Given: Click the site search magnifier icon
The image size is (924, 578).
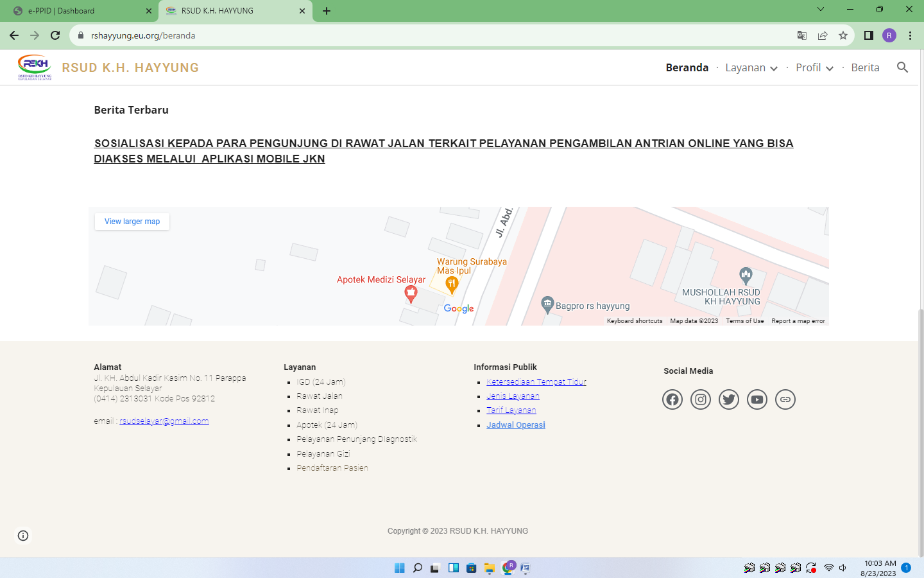Looking at the screenshot, I should (902, 67).
